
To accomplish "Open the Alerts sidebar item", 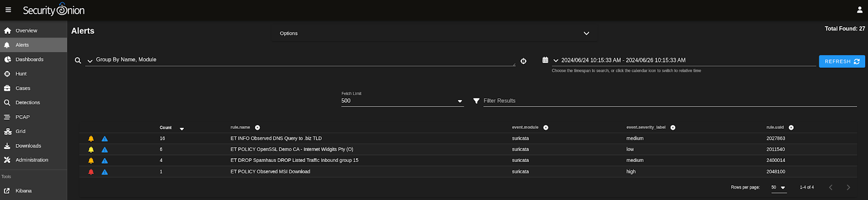I will tap(34, 45).
